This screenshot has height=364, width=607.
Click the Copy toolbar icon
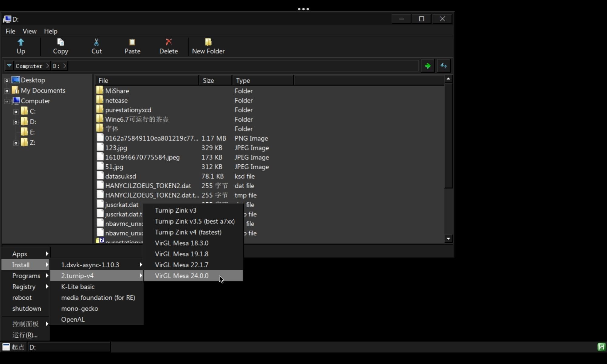click(x=61, y=46)
